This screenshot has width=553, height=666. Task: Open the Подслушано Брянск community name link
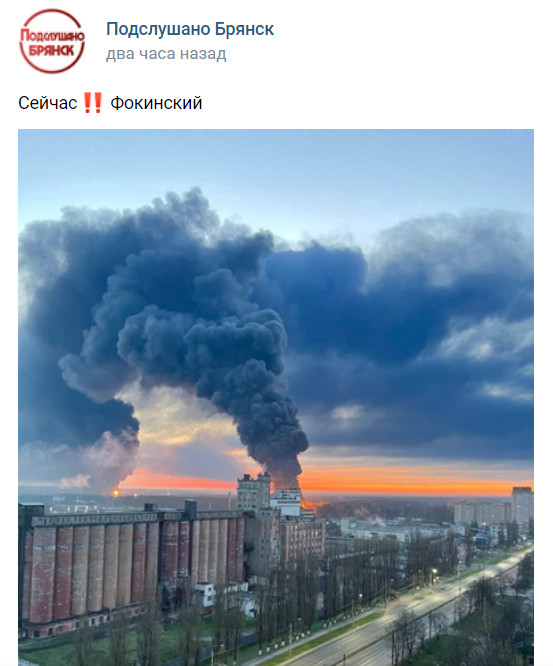(x=190, y=29)
